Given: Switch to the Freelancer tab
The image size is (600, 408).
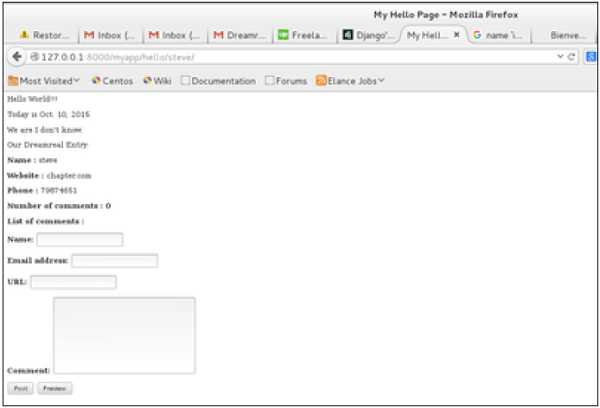Looking at the screenshot, I should pos(303,35).
